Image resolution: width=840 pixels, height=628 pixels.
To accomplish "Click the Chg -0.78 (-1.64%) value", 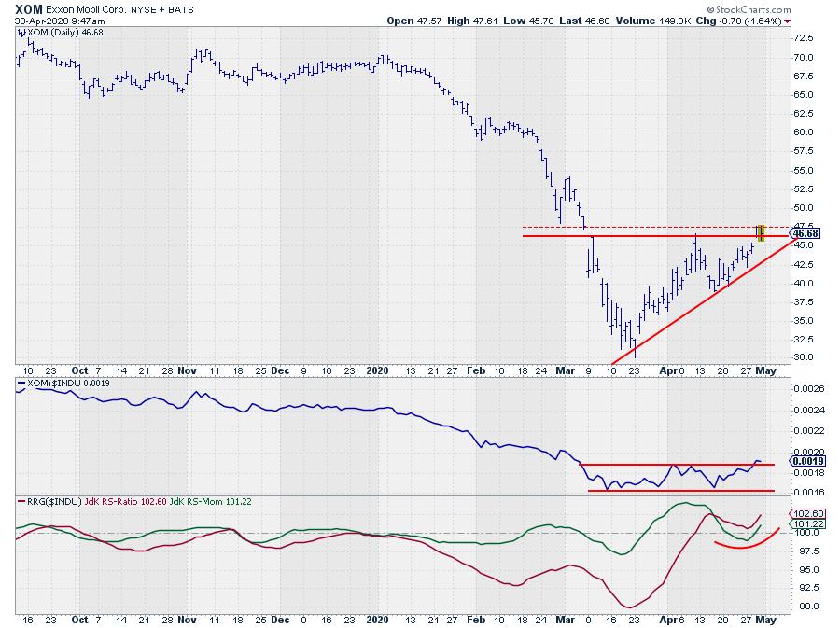I will [738, 21].
